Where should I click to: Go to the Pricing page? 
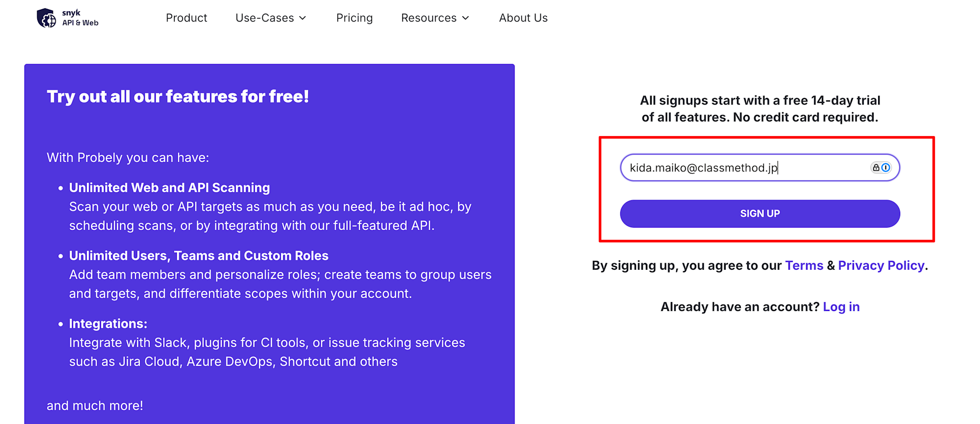(354, 18)
